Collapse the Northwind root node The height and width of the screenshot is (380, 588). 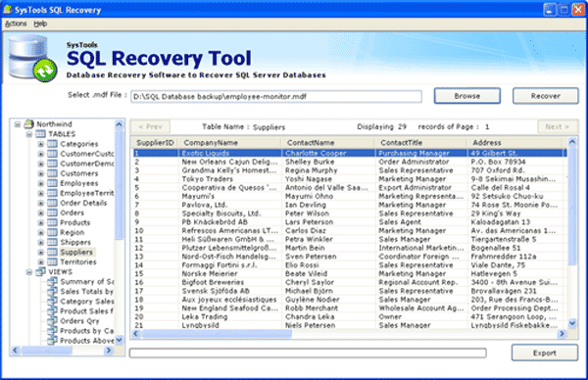click(x=18, y=124)
